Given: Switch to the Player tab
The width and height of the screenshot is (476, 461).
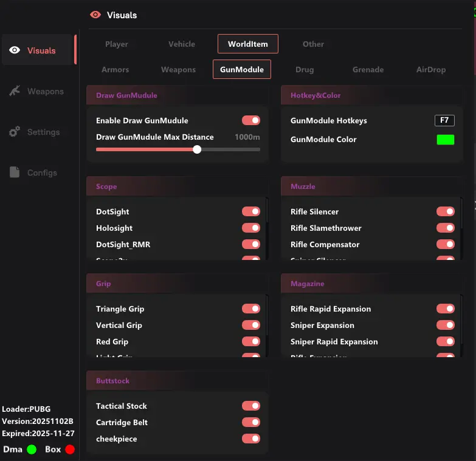Looking at the screenshot, I should click(x=116, y=44).
